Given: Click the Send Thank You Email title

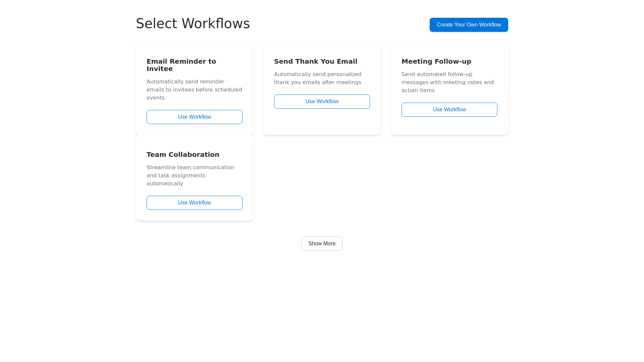Looking at the screenshot, I should (315, 61).
